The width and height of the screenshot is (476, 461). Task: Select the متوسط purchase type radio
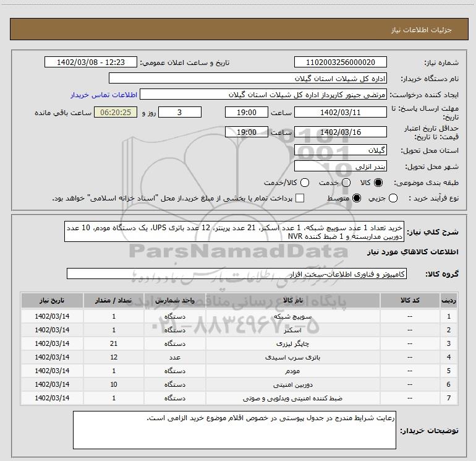click(x=357, y=198)
